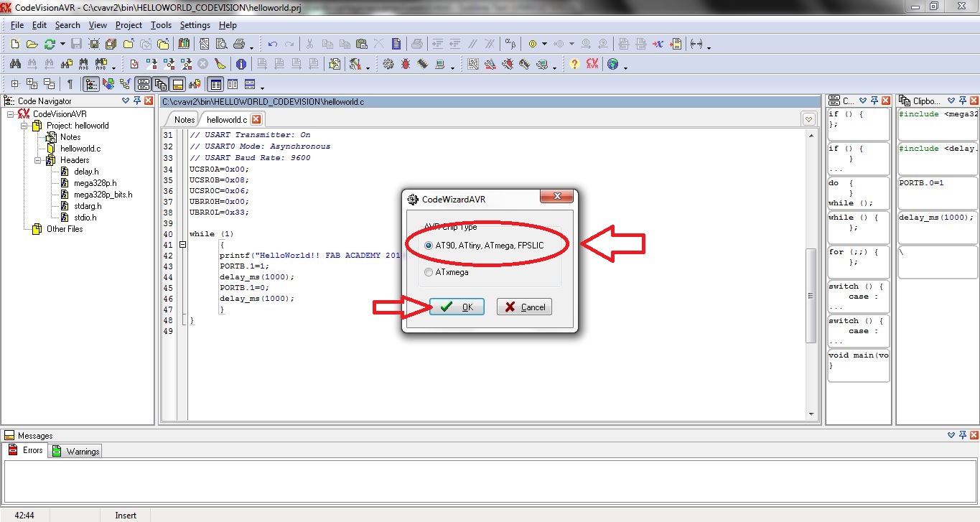Screen dimensions: 980x522
Task: Open the Search menu
Action: pos(67,25)
